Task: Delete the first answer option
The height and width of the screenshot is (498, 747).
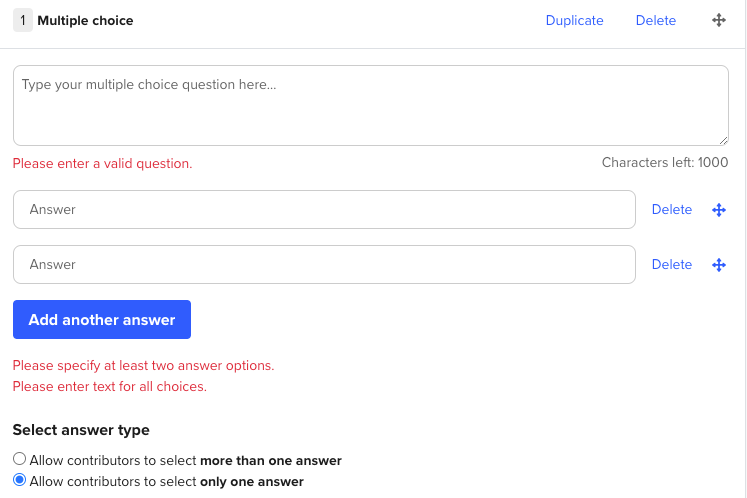Action: (x=672, y=210)
